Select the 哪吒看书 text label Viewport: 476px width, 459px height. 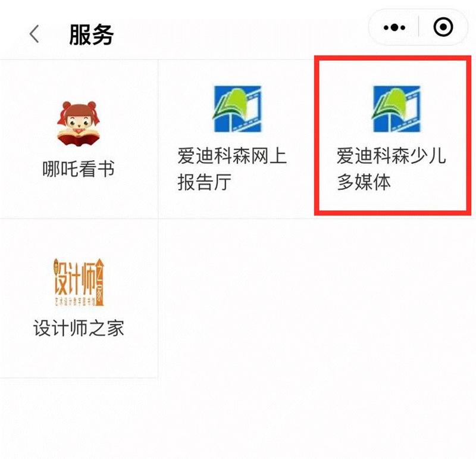(x=79, y=169)
